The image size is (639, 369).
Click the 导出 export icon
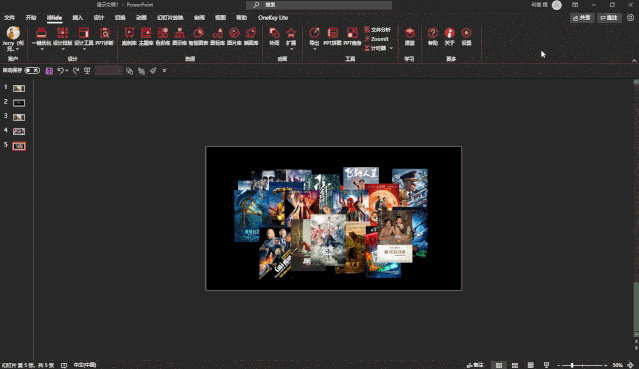click(314, 33)
